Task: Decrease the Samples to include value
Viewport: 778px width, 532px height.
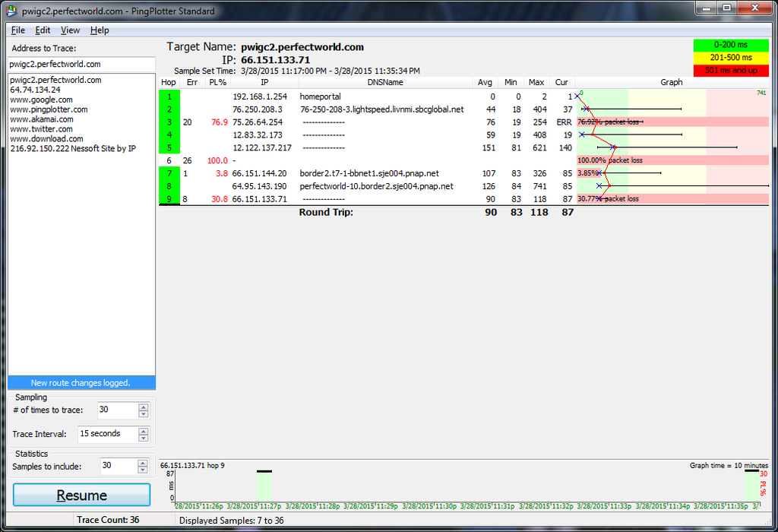Action: coord(143,470)
